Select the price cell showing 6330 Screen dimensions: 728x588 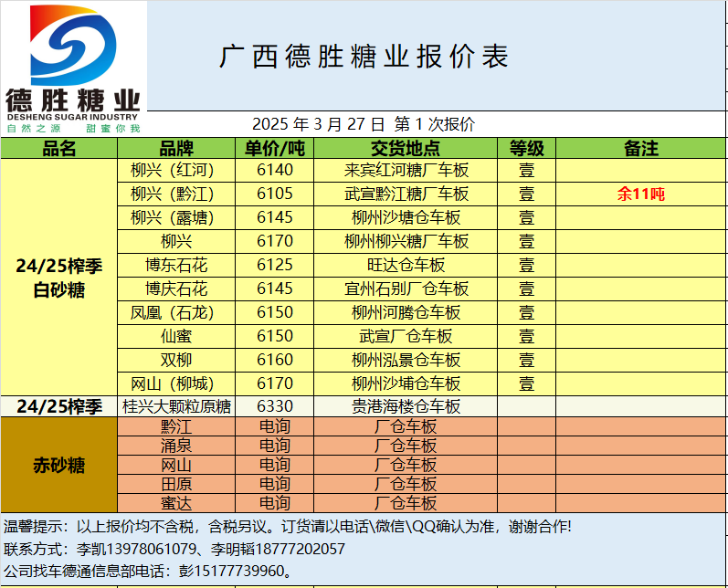click(x=275, y=406)
